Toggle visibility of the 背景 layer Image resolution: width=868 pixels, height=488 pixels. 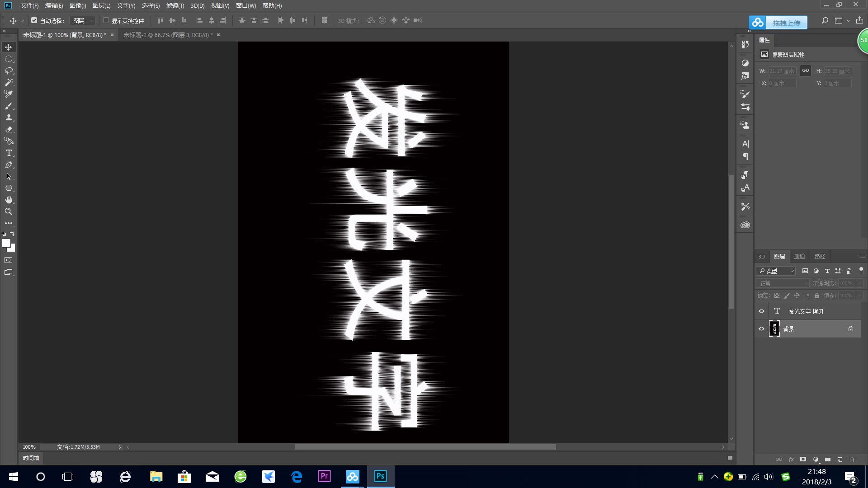tap(761, 328)
